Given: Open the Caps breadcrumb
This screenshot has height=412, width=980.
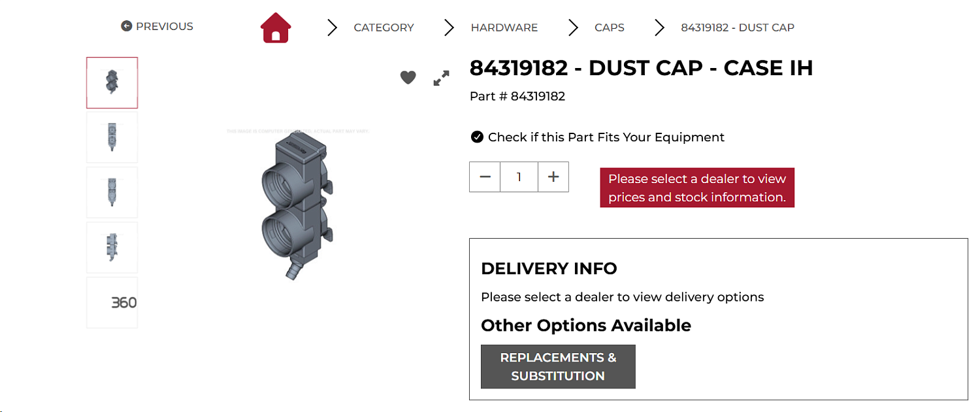Looking at the screenshot, I should click(610, 27).
